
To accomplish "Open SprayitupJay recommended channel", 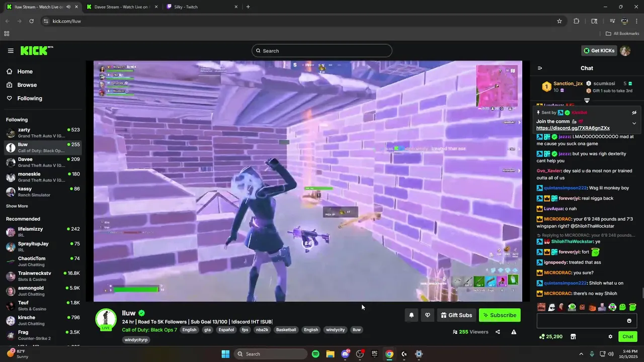I will (x=43, y=246).
